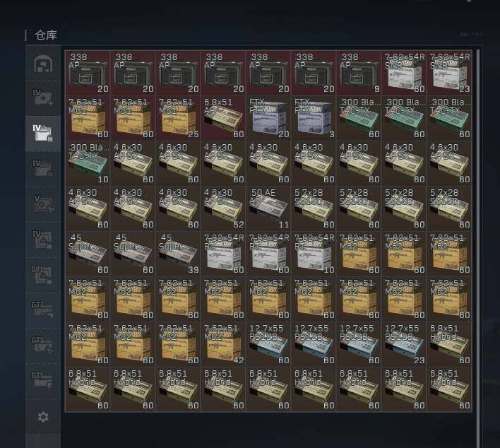Image resolution: width=500 pixels, height=448 pixels.
Task: Select the .338 AP stack of 9
Action: (x=359, y=72)
